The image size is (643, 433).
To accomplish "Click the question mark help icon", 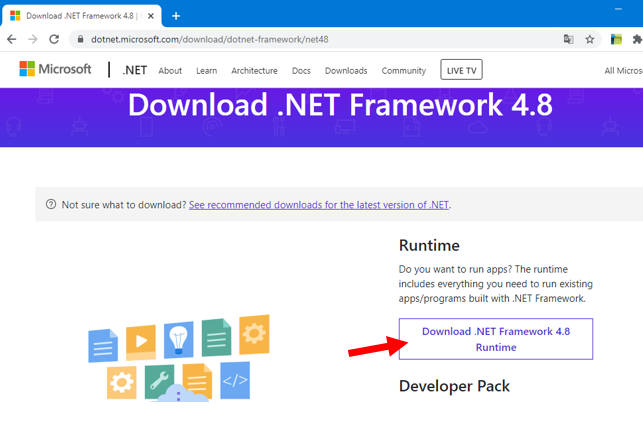I will 51,204.
